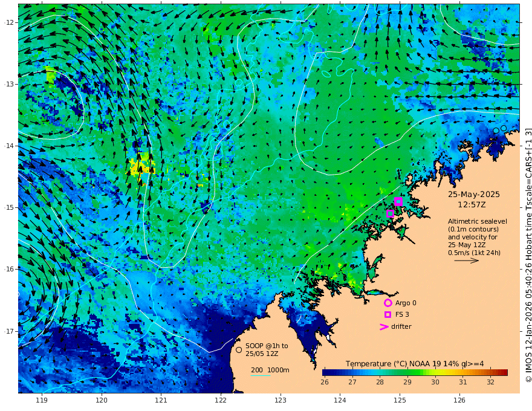This screenshot has height=411, width=532.
Task: Click latitude axis label -15
Action: pyautogui.click(x=9, y=207)
